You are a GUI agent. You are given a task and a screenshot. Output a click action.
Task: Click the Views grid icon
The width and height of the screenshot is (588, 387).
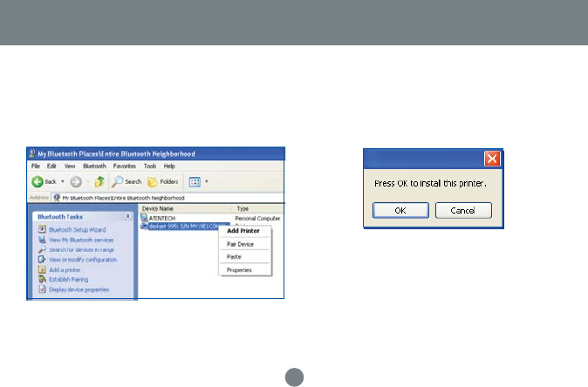click(x=195, y=182)
